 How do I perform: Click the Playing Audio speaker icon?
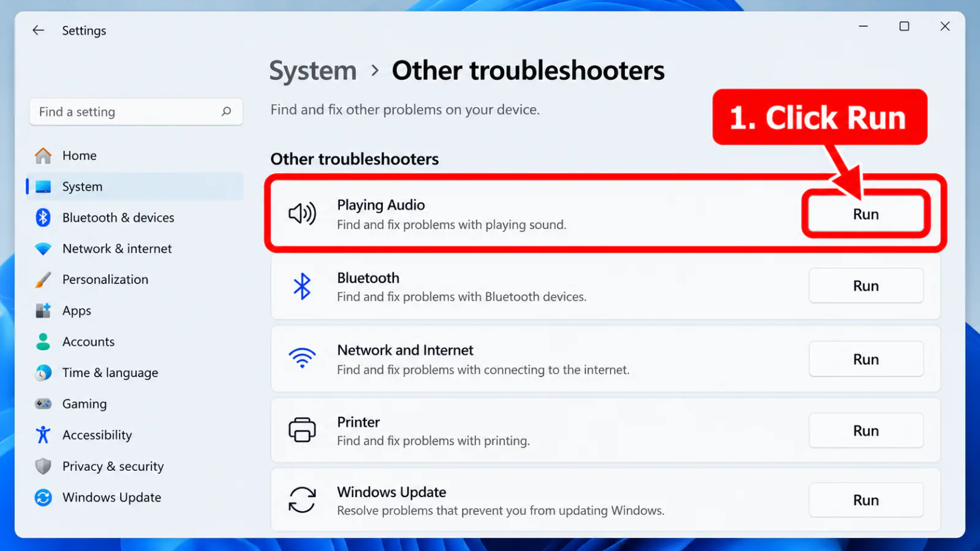coord(302,214)
